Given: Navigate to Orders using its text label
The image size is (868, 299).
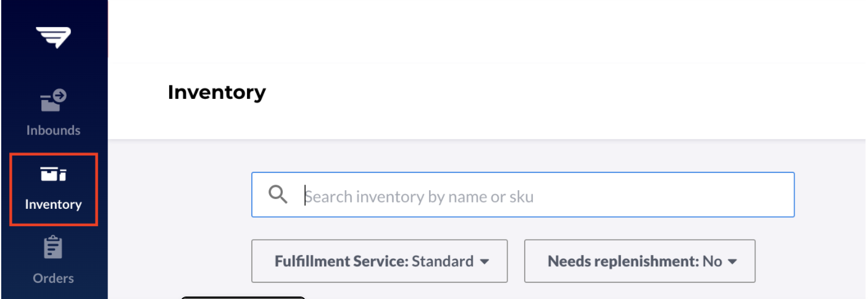Looking at the screenshot, I should (54, 278).
